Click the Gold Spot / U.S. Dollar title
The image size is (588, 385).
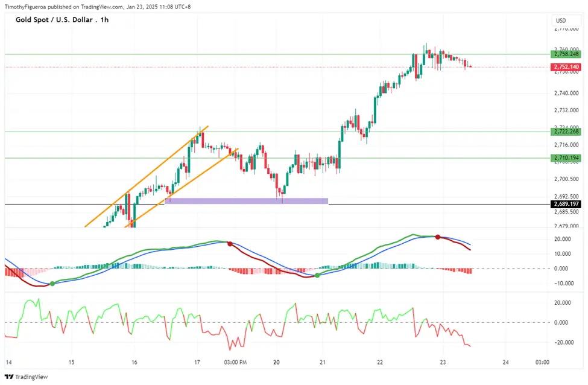pyautogui.click(x=62, y=19)
